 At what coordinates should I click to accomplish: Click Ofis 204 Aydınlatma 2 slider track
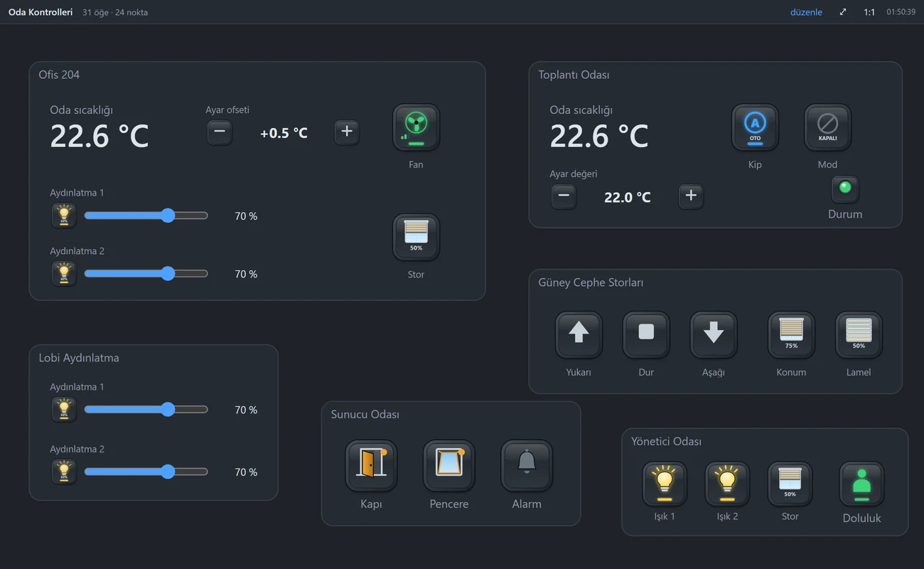click(x=146, y=274)
